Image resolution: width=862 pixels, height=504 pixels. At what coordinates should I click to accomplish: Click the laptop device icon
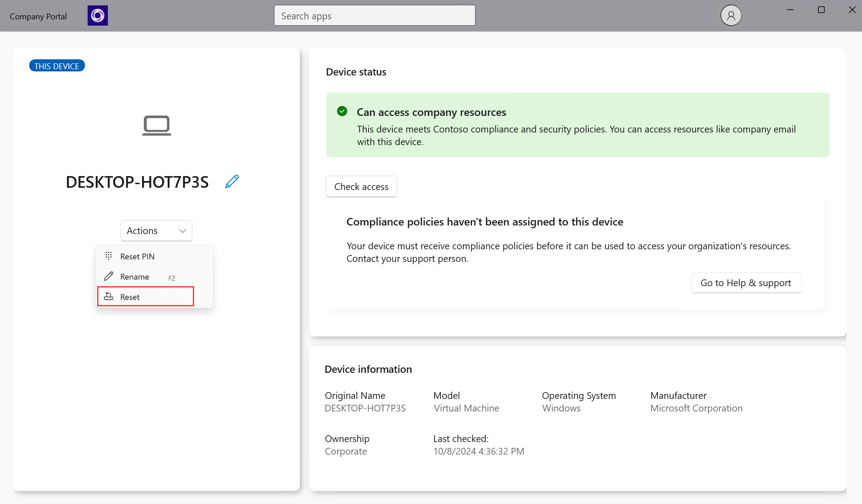[156, 125]
